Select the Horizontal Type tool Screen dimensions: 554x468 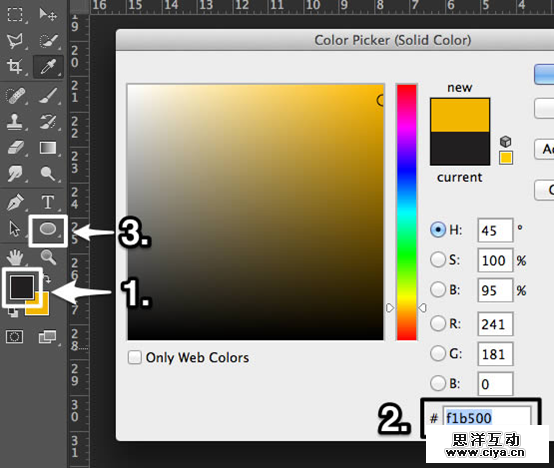coord(48,202)
